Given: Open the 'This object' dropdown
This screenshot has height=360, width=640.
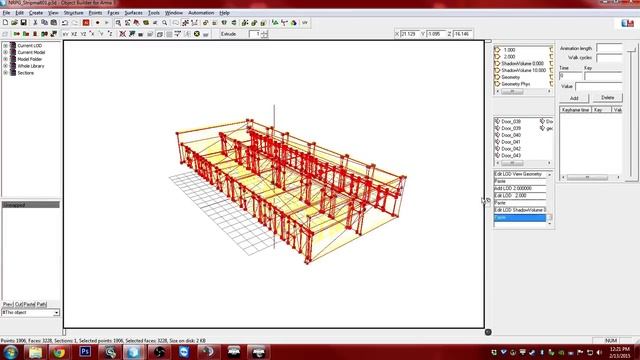Looking at the screenshot, I should [56, 313].
